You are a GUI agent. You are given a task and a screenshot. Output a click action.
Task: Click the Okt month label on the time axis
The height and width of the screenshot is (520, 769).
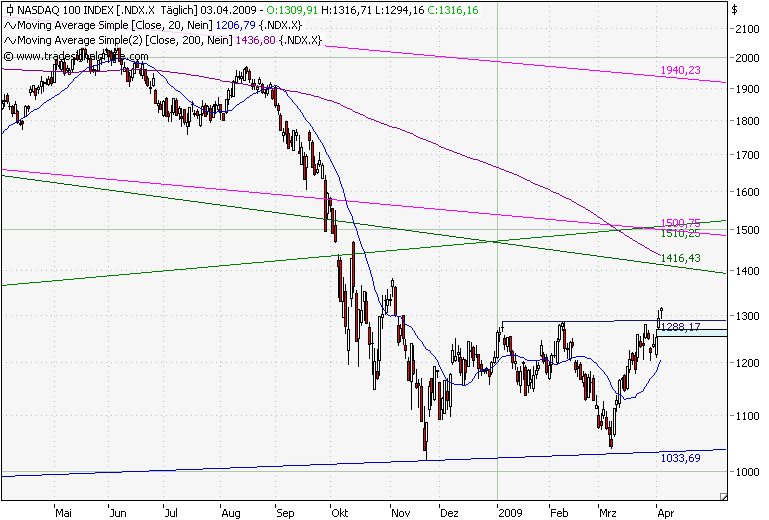pos(339,513)
